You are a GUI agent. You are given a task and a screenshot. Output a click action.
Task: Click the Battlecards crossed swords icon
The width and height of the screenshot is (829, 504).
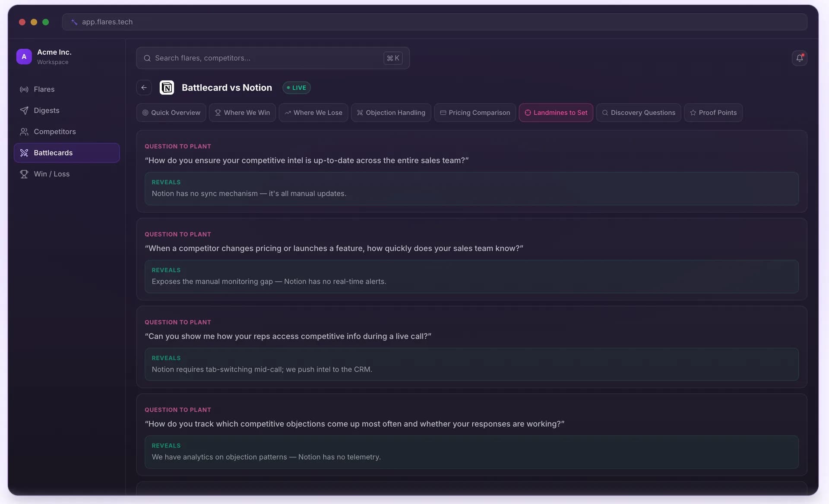[24, 153]
